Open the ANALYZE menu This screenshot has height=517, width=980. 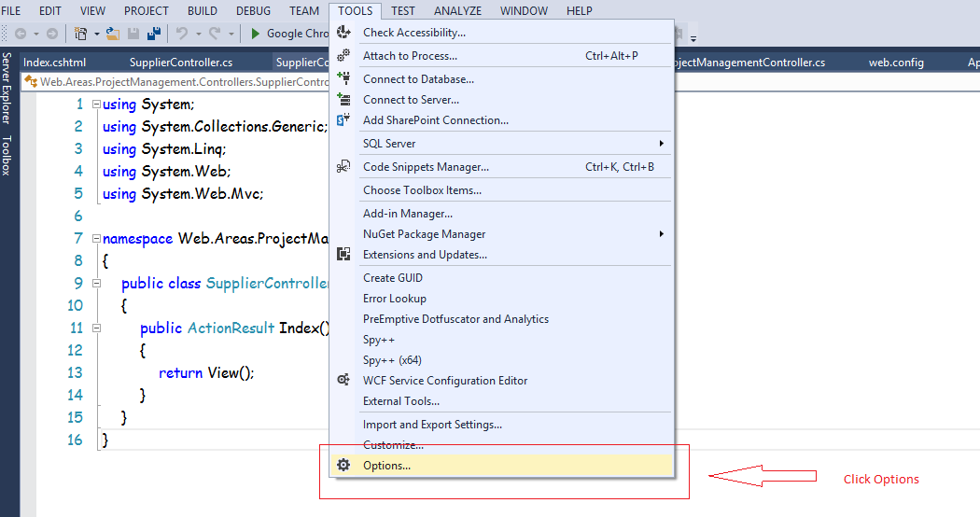(x=457, y=10)
